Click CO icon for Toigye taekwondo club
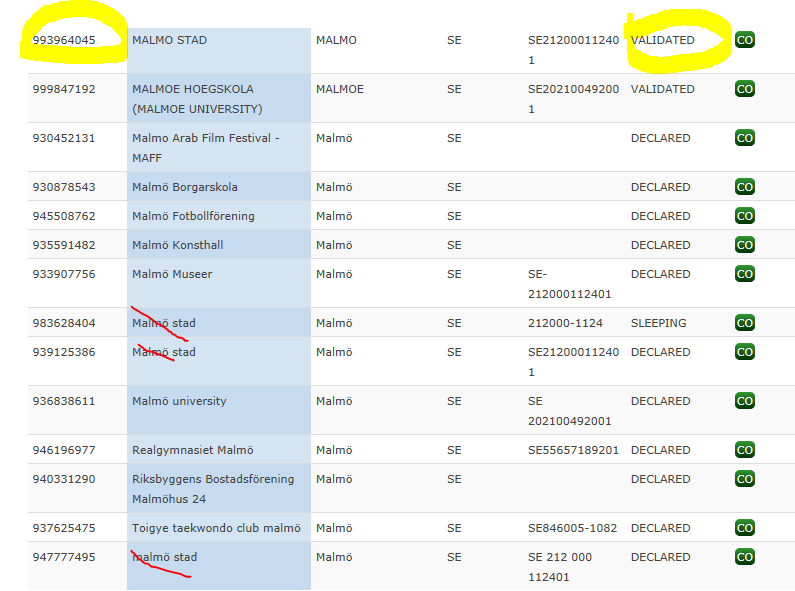 coord(745,528)
